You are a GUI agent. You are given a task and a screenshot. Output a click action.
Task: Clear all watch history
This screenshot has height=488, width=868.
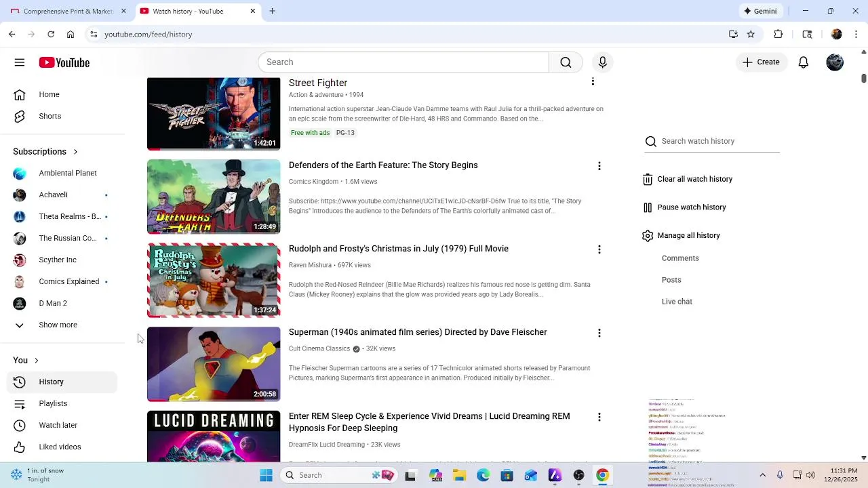point(688,179)
